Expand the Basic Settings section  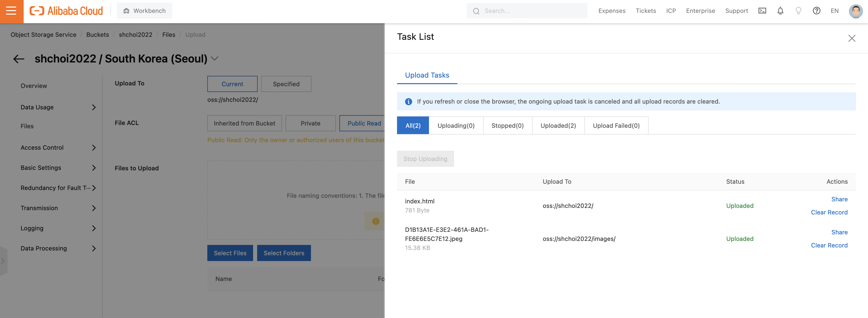point(58,168)
